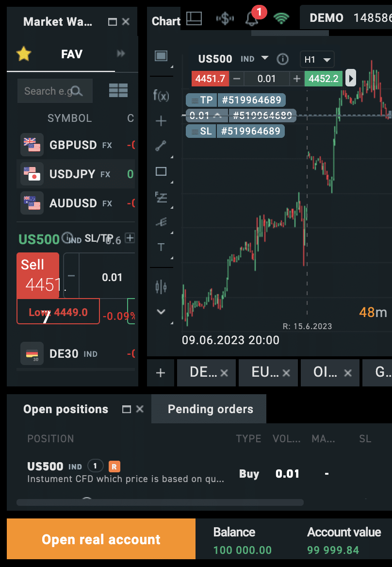Open the chart layout icon in top bar
The width and height of the screenshot is (392, 567).
click(194, 18)
